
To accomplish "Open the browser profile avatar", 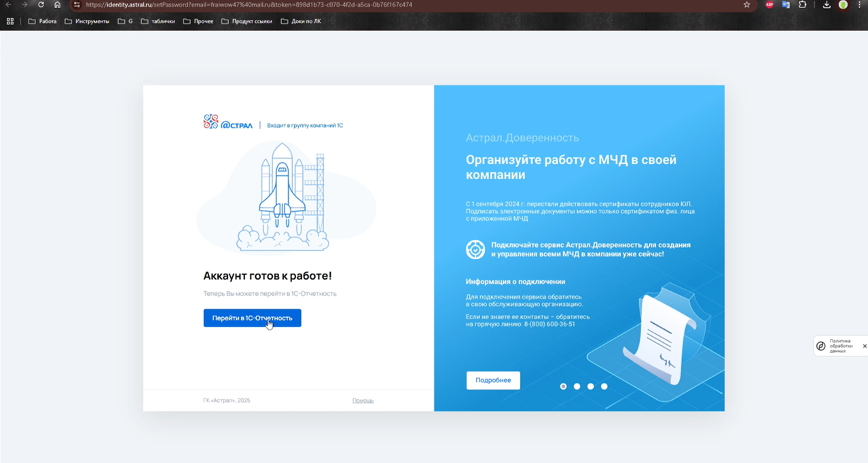I will click(x=843, y=5).
